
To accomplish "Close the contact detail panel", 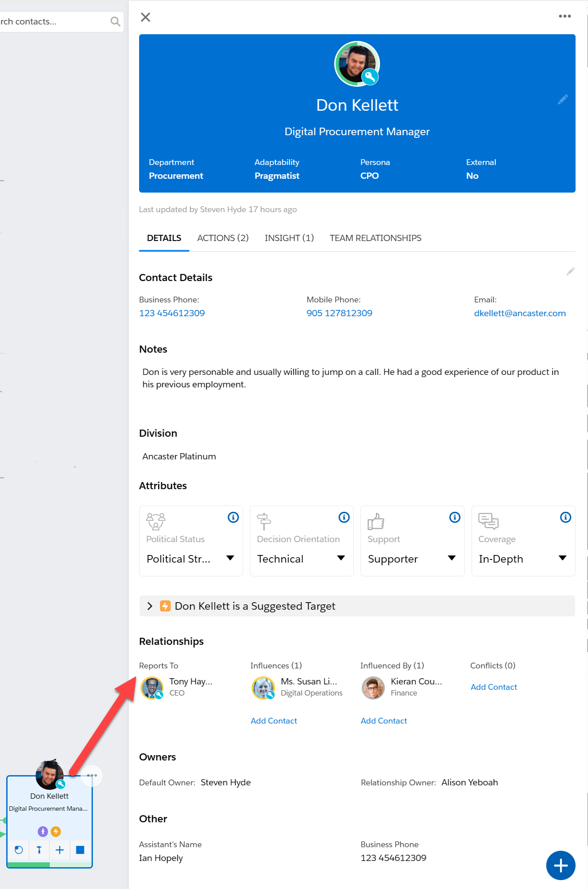I will tap(145, 17).
